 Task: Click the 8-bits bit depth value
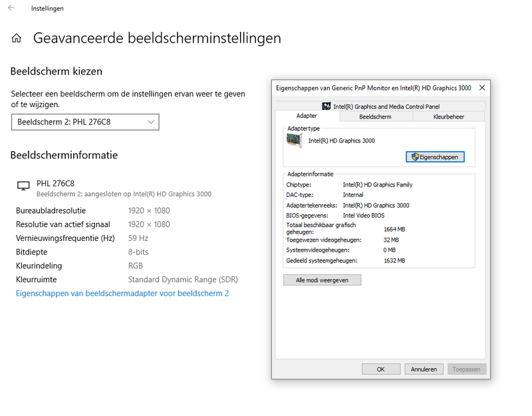point(138,252)
